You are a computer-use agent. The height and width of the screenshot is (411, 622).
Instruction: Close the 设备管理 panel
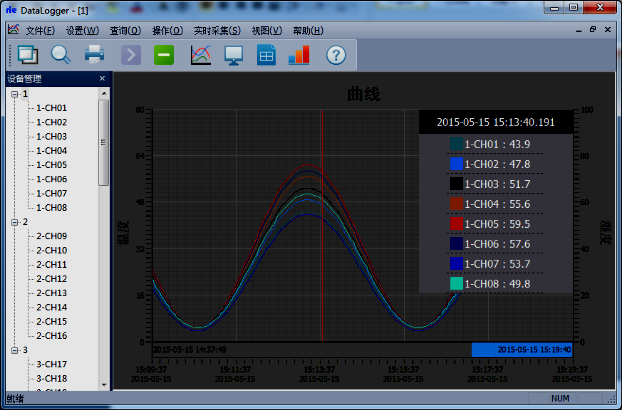[102, 78]
